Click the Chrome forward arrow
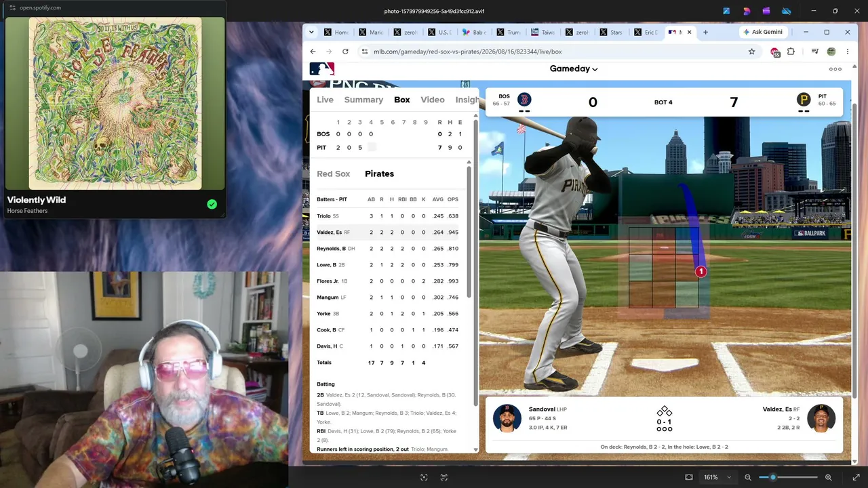The image size is (868, 488). pos(329,52)
